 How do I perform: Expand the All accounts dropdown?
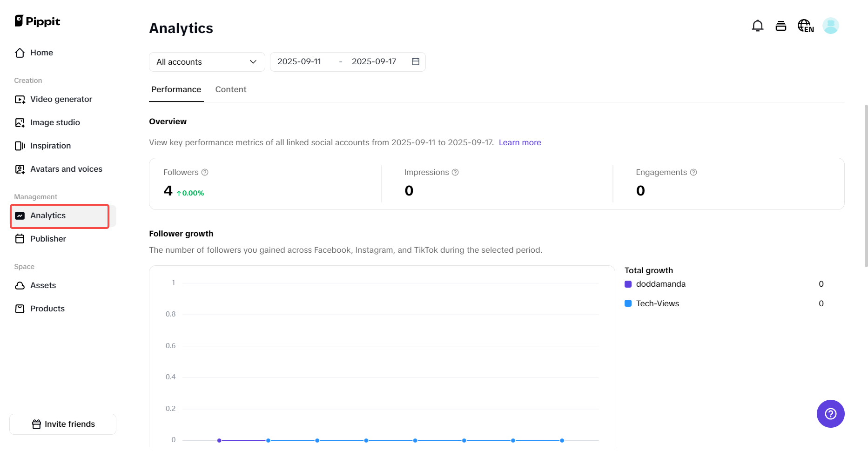tap(207, 62)
